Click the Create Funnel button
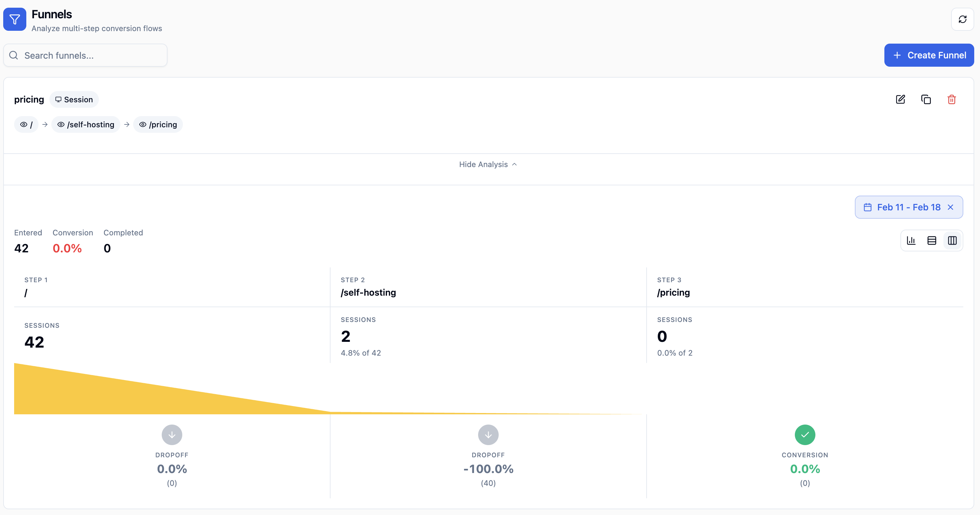Image resolution: width=980 pixels, height=515 pixels. pos(929,55)
